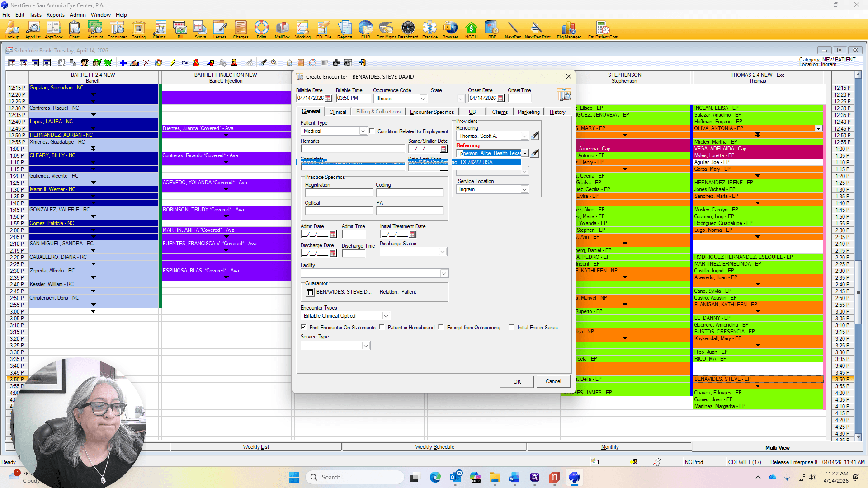Switch to the Weekly List view
The width and height of the screenshot is (868, 488).
coord(256,447)
